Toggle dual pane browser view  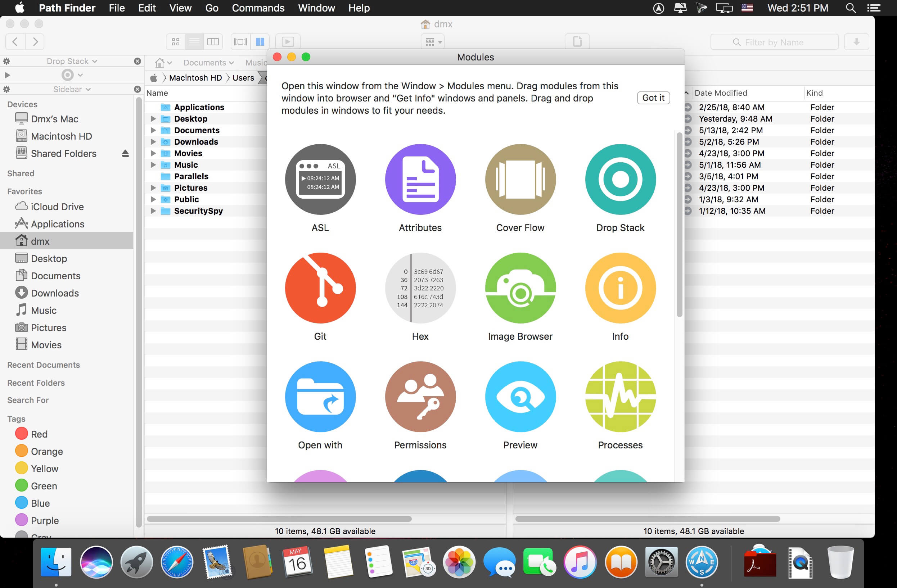pyautogui.click(x=260, y=41)
